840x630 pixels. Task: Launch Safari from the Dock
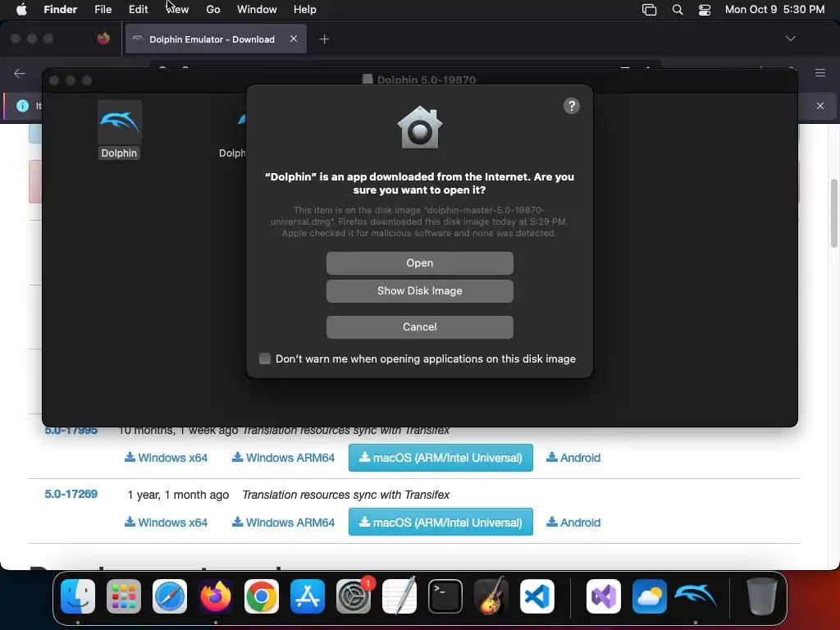click(170, 596)
